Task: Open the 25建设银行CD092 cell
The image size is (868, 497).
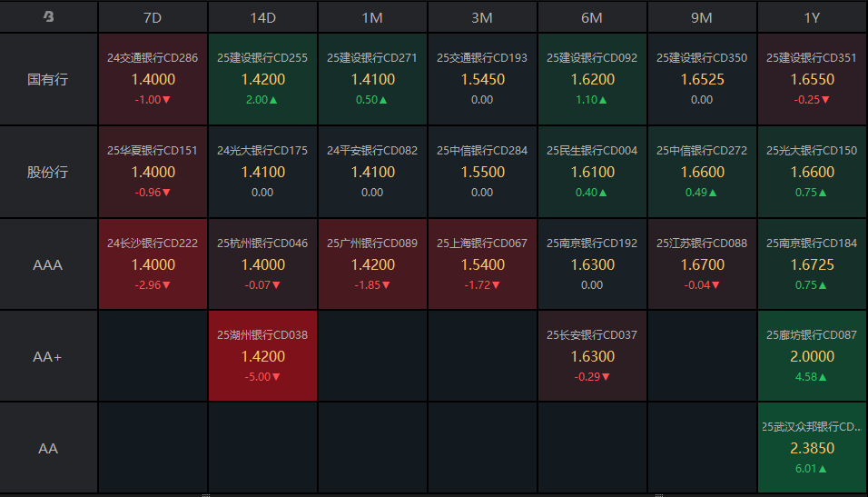Action: [x=592, y=79]
